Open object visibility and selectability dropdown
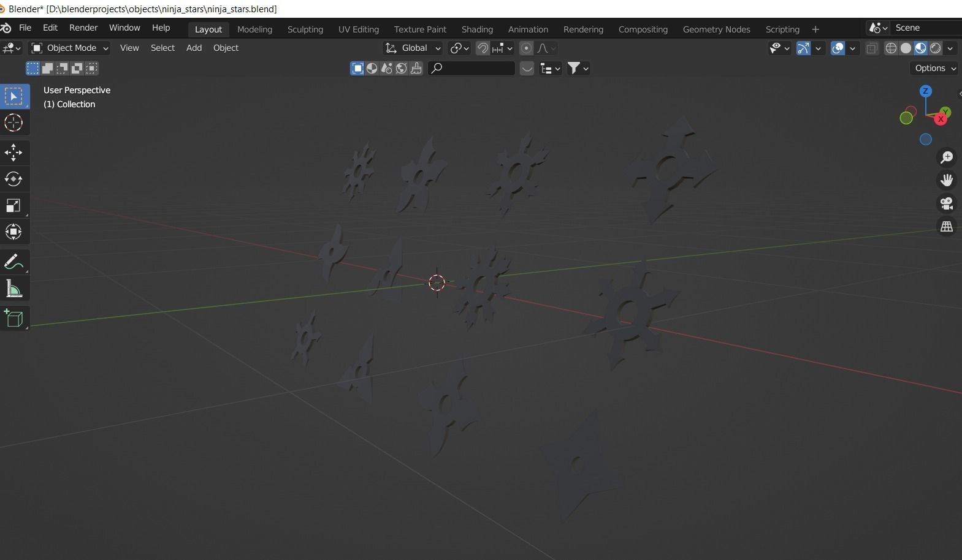Screen dimensions: 962x560 tap(779, 48)
